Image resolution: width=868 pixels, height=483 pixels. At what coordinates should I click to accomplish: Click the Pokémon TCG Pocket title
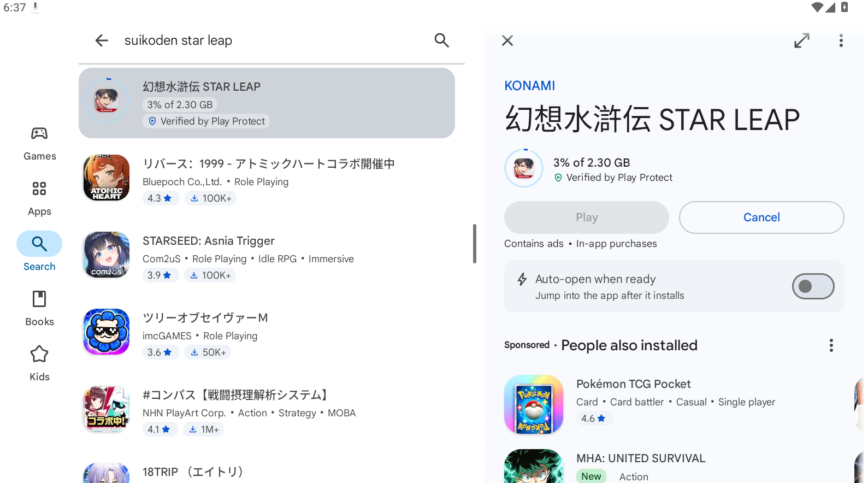pyautogui.click(x=634, y=384)
